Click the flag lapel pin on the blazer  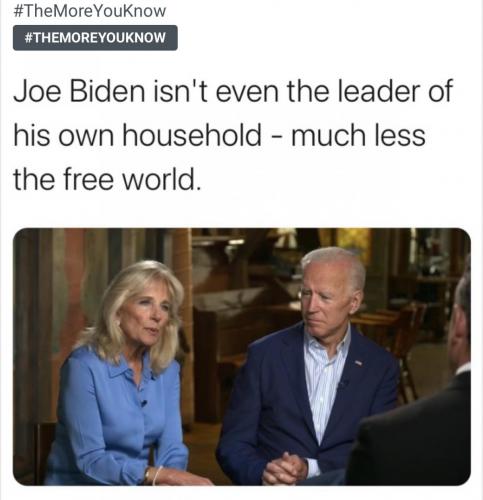tap(359, 363)
